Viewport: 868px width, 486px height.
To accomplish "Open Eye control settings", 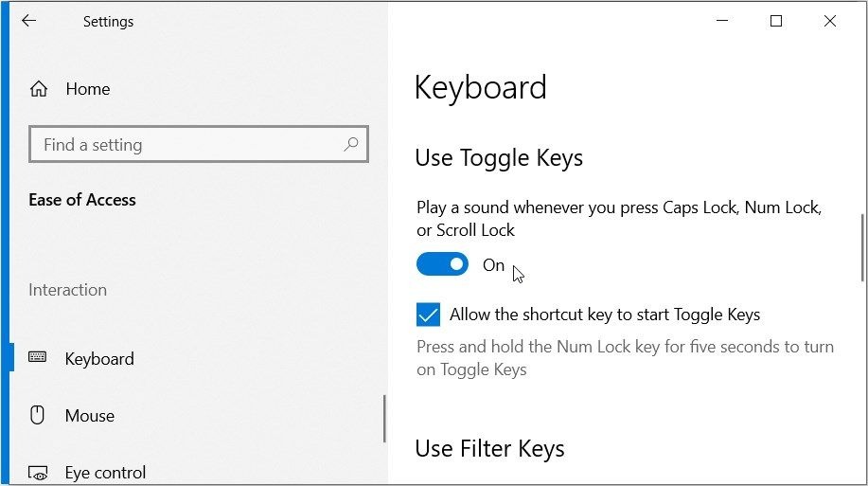I will (105, 473).
